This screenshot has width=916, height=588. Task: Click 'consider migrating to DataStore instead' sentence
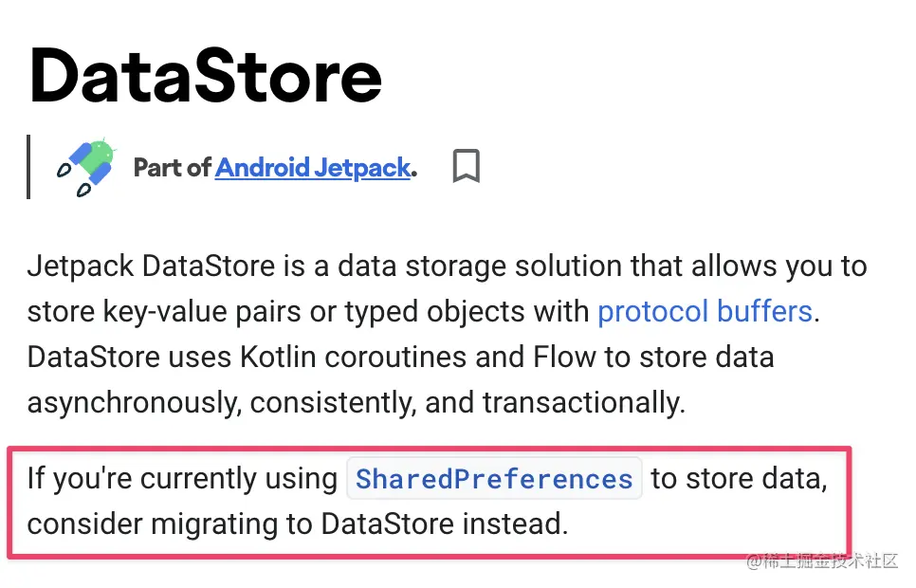pos(298,524)
